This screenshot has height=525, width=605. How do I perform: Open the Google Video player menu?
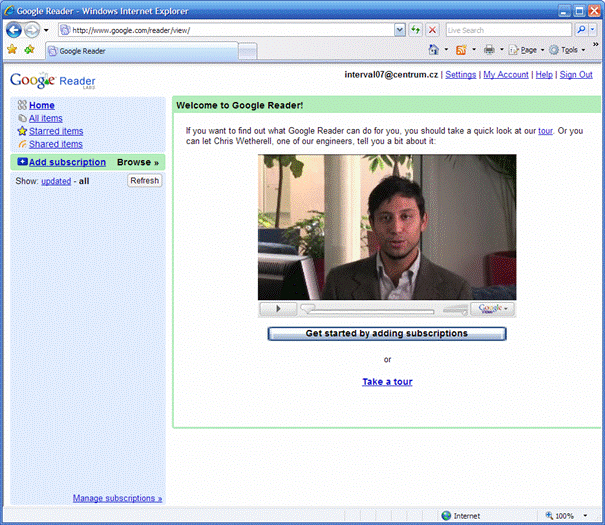493,309
